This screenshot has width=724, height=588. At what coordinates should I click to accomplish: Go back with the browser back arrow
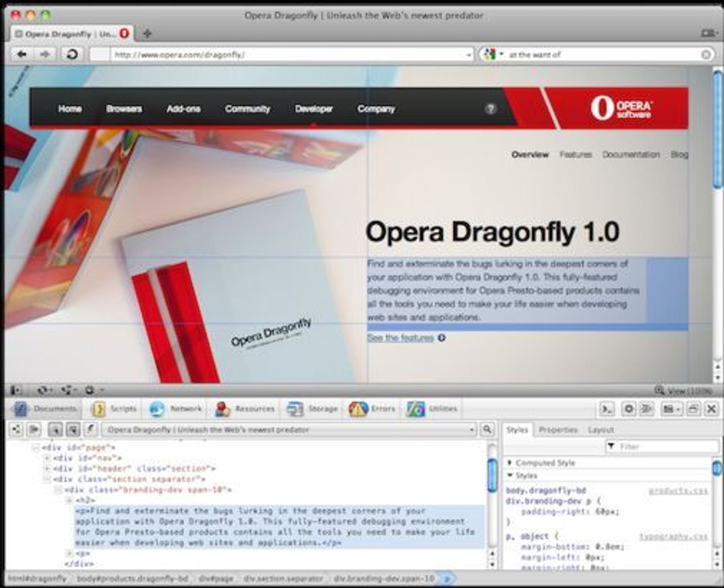click(22, 54)
